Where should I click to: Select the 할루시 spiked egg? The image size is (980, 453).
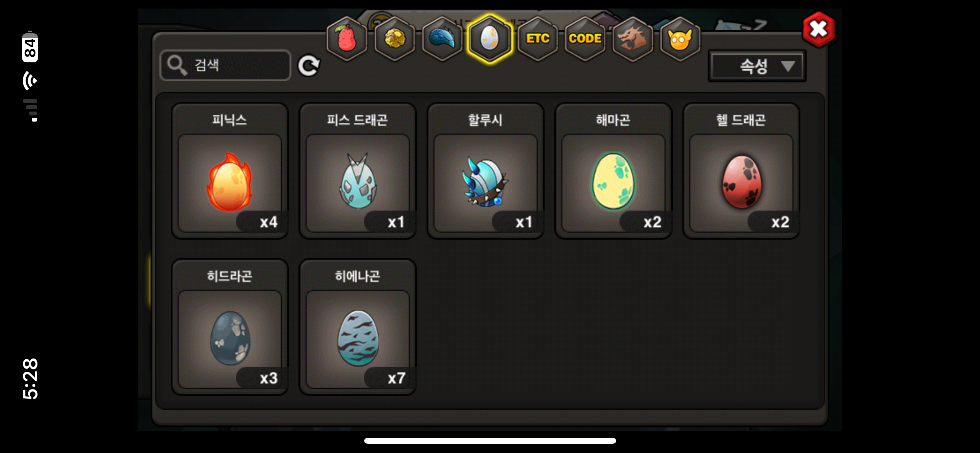click(x=485, y=171)
